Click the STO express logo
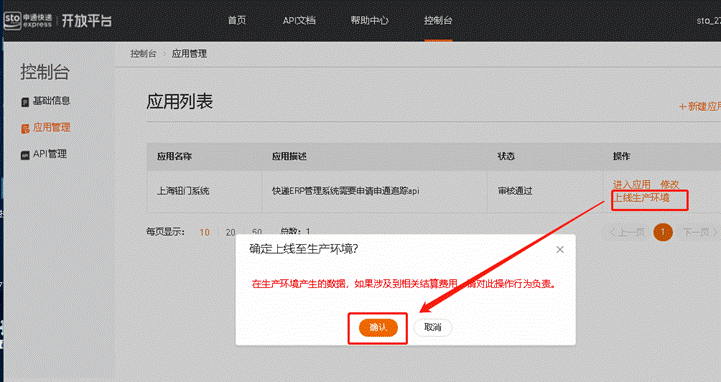Viewport: 721px width, 382px height. 28,21
